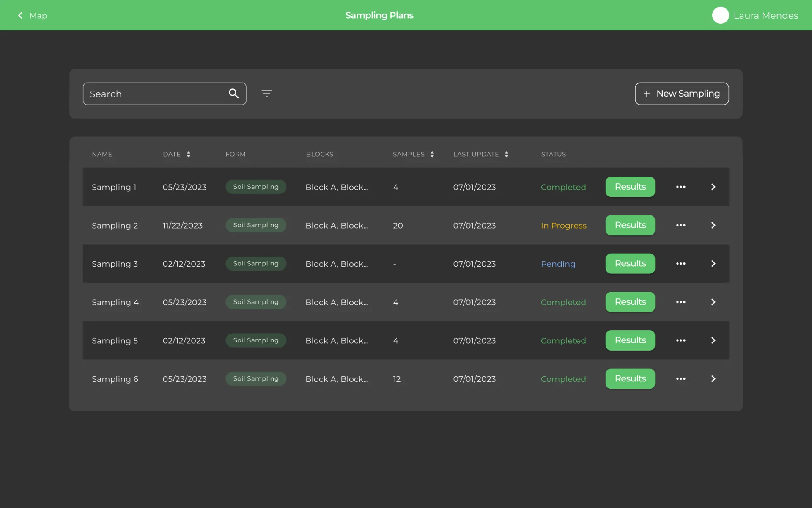Click the Laura Mendes user name

coord(766,16)
